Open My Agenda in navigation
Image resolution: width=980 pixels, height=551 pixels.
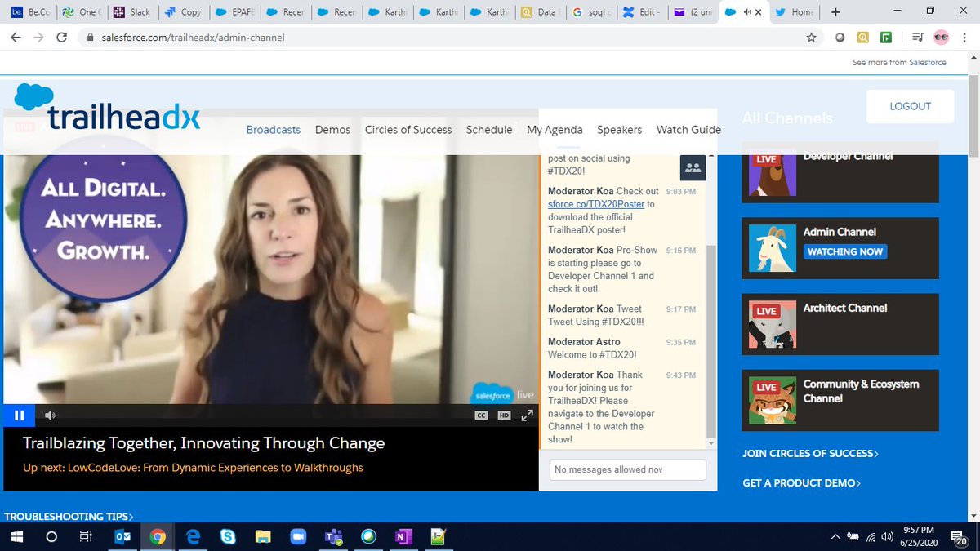[x=555, y=130]
